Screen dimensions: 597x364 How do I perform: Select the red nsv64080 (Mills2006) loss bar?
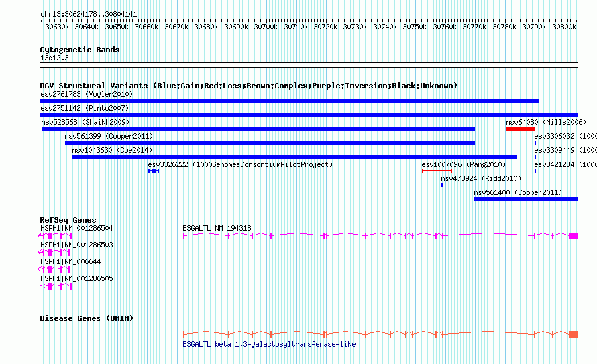tap(521, 129)
